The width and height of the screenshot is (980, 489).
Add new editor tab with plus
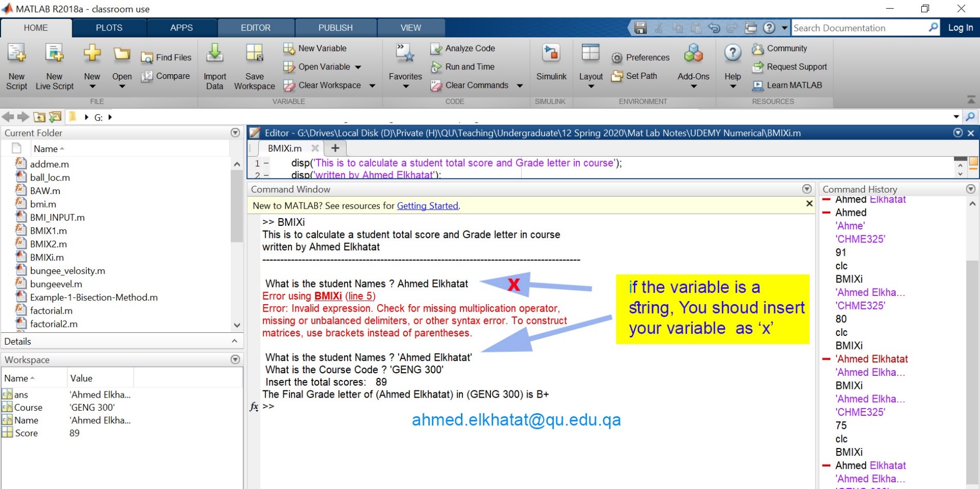point(335,148)
